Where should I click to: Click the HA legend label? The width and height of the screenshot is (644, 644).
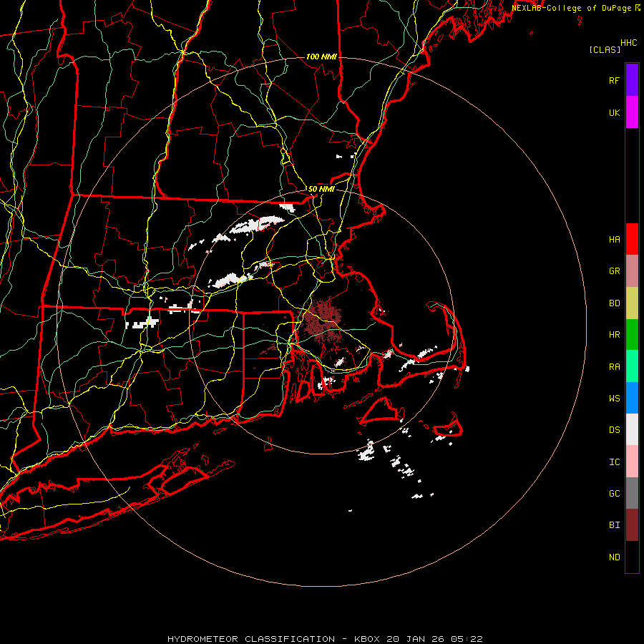pyautogui.click(x=614, y=239)
